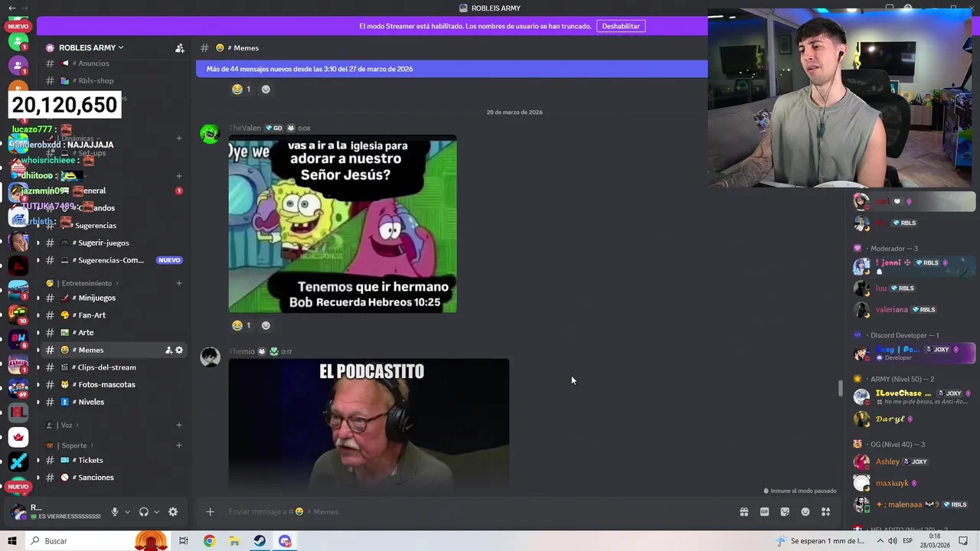
Task: Open the Apps launcher icon in message bar
Action: (x=826, y=512)
